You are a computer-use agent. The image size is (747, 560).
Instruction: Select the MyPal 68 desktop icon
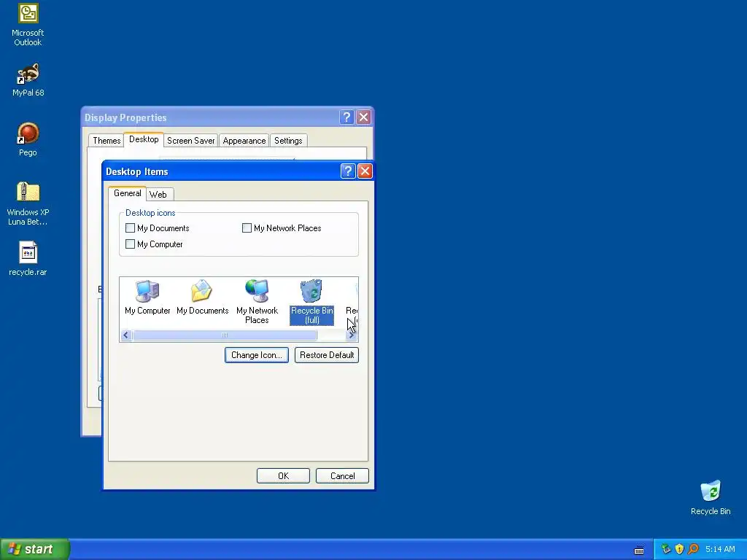click(28, 80)
